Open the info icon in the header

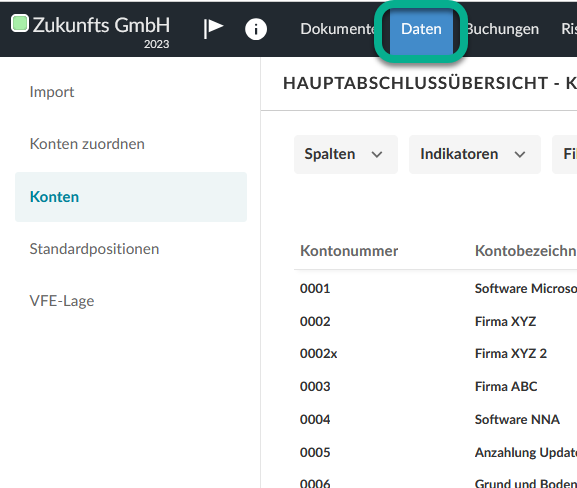256,29
